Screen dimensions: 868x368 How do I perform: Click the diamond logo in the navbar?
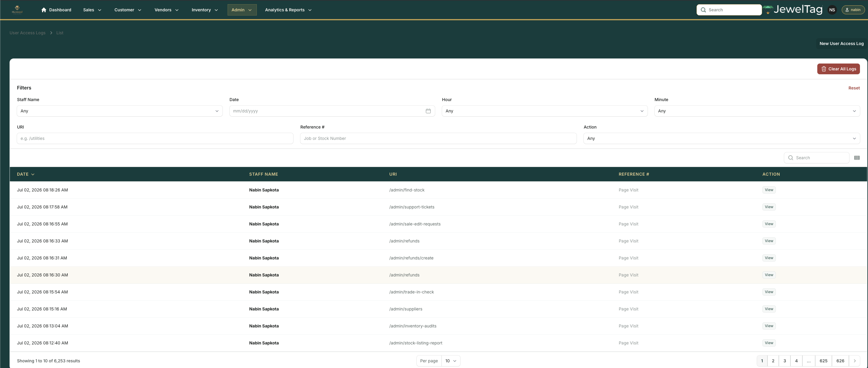(17, 10)
